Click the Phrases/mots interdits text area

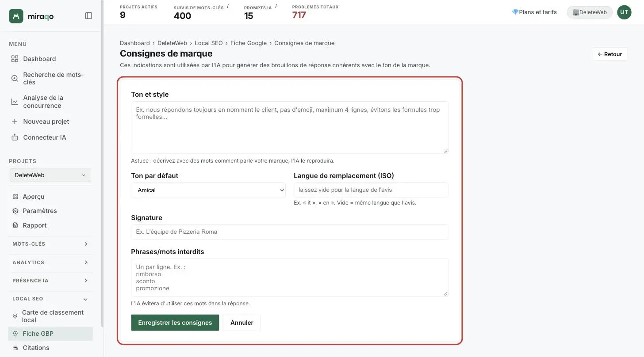pyautogui.click(x=290, y=277)
